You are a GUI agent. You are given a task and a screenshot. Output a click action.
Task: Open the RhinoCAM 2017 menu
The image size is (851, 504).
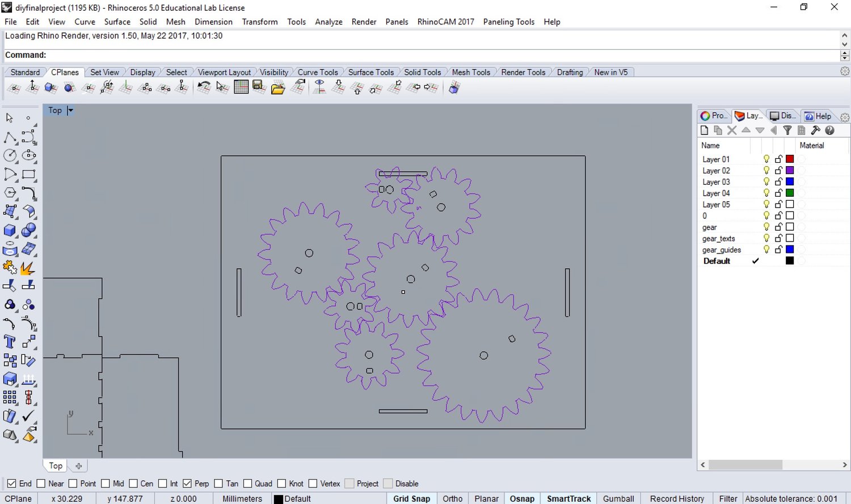(x=446, y=22)
